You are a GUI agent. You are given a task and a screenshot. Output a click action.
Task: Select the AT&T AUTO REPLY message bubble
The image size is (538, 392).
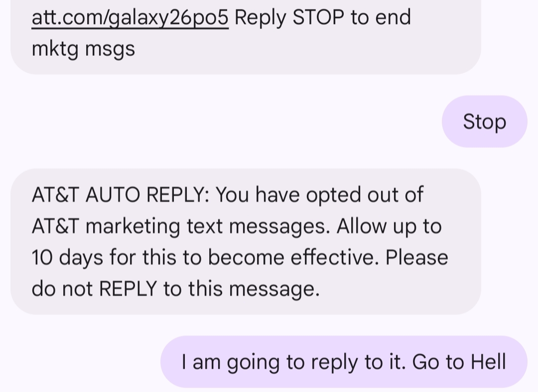pos(245,242)
